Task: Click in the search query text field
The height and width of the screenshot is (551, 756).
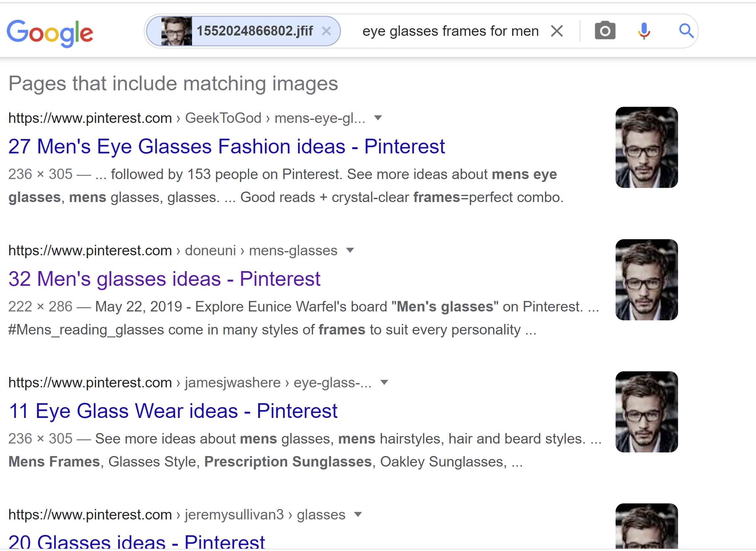Action: (450, 31)
